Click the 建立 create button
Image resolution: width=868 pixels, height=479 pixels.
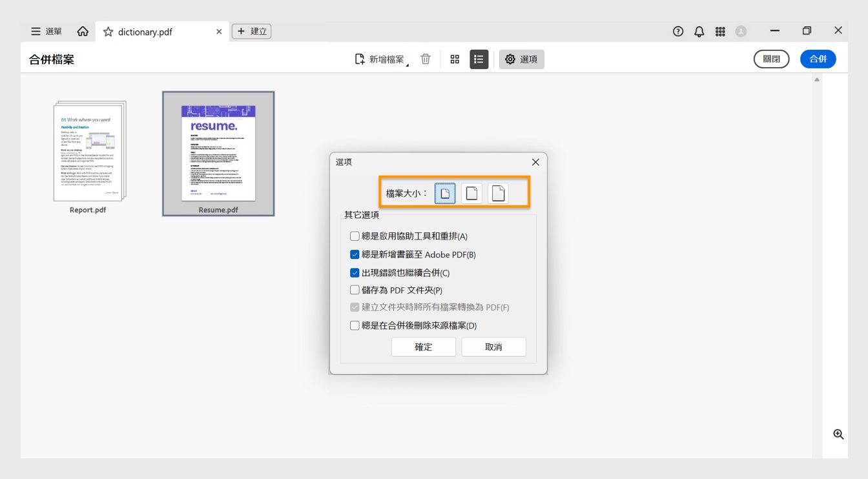252,31
